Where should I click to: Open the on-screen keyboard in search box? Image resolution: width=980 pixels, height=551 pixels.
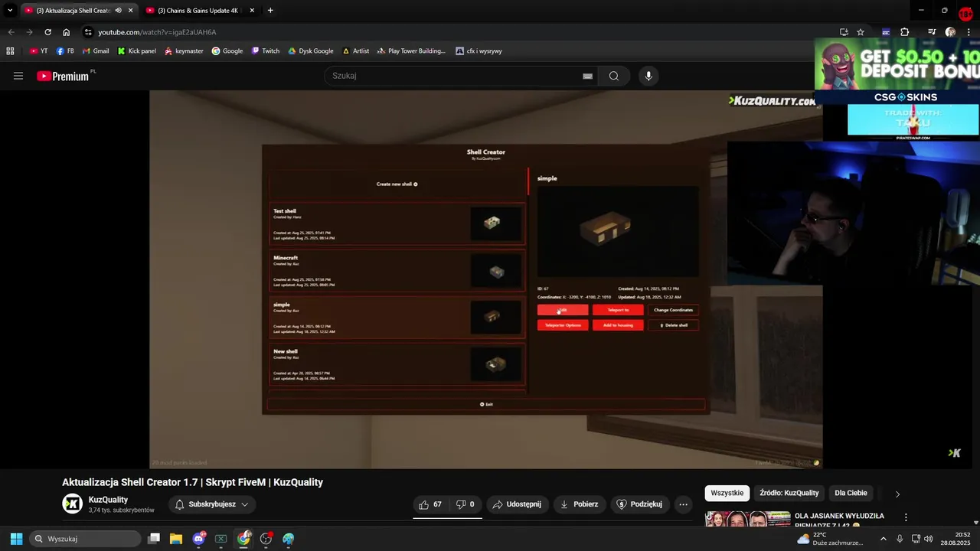[587, 76]
